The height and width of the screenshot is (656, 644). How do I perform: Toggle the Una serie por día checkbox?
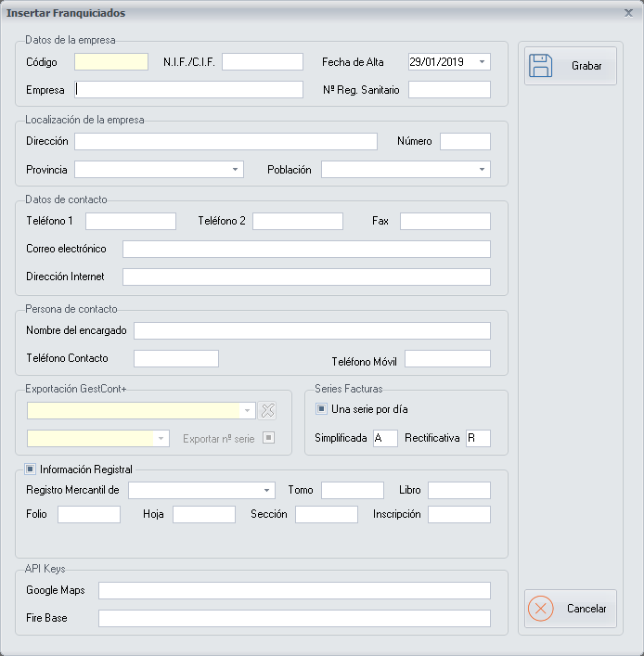(322, 408)
